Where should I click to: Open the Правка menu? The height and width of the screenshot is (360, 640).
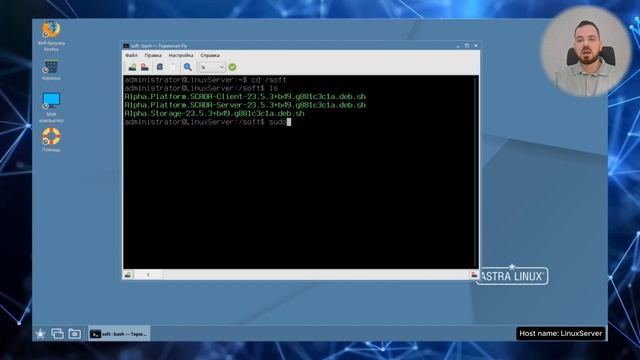click(x=153, y=55)
